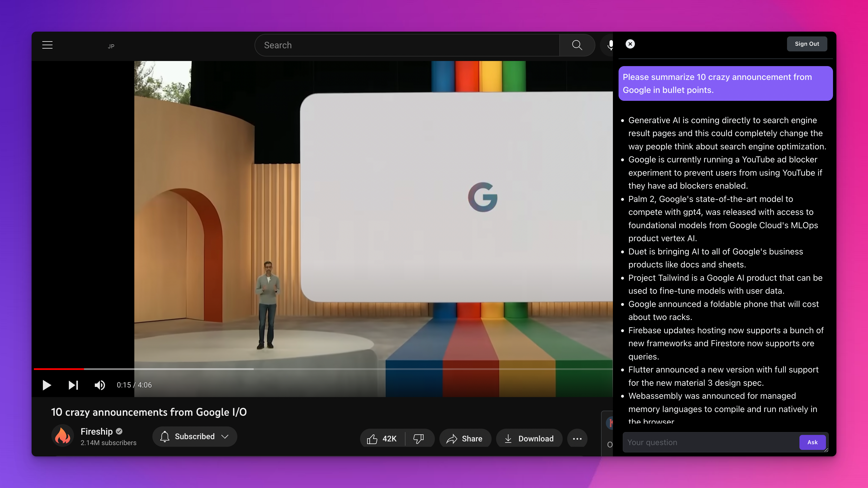Play the video

click(47, 385)
